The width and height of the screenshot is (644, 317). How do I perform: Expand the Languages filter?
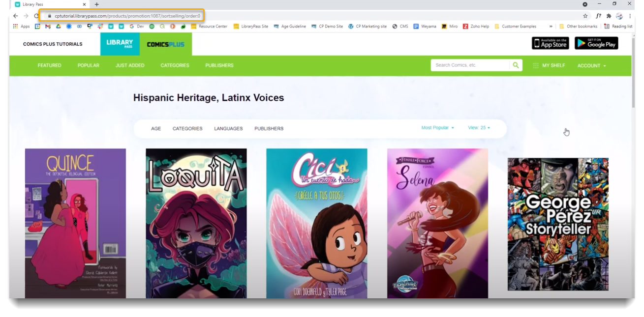click(228, 129)
